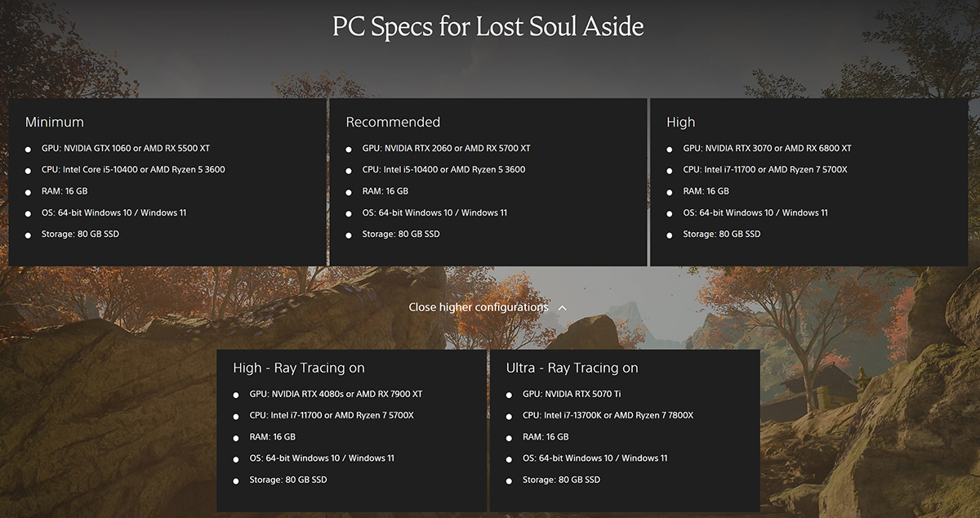Click the Intel Core i5-10400 CPU line in Minimum

133,170
